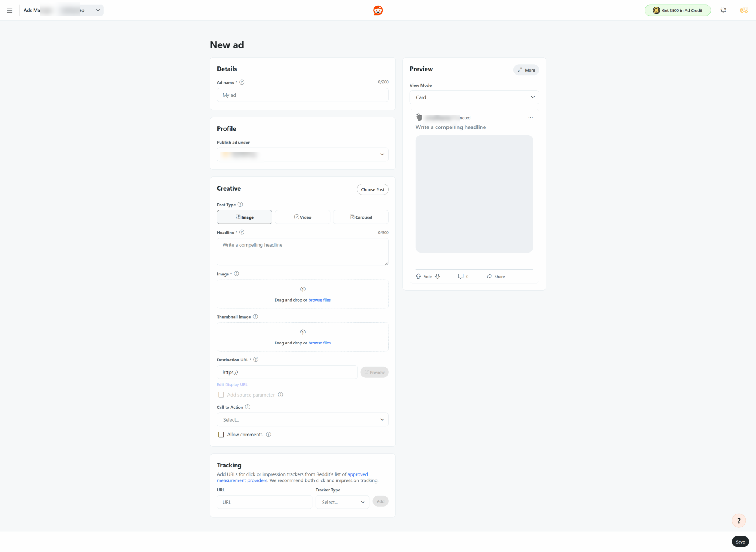756x552 pixels.
Task: Check Add source parameter box
Action: tap(221, 395)
